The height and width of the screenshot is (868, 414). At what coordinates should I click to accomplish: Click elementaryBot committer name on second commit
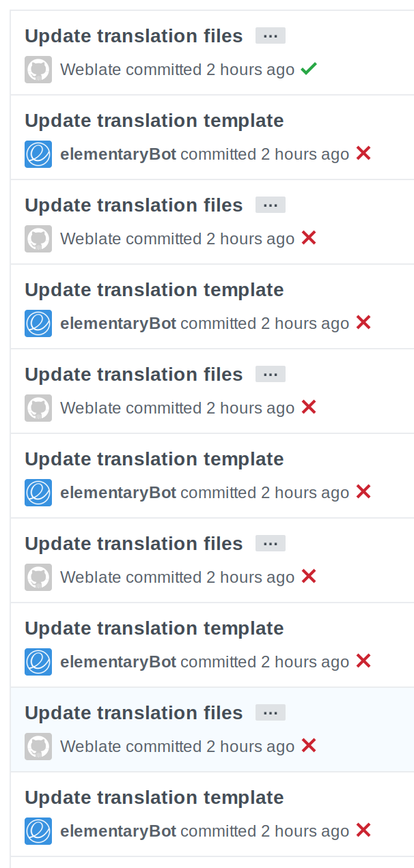118,154
